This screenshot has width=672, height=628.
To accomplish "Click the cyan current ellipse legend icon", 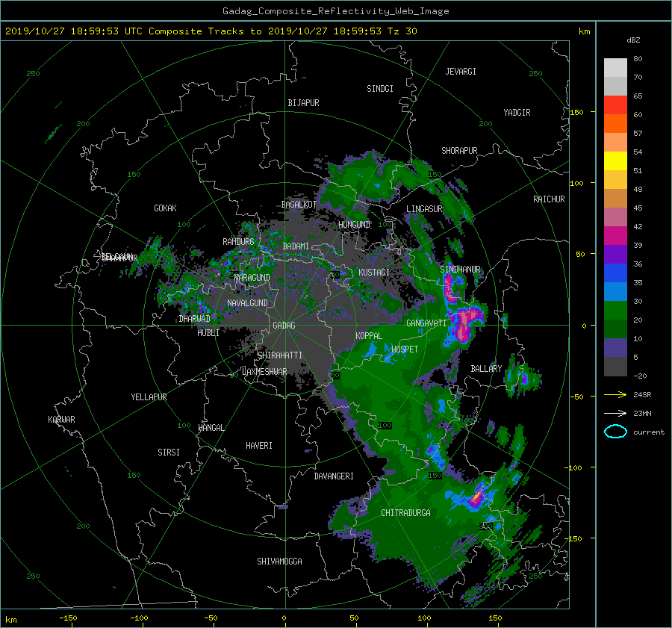I will (x=615, y=432).
